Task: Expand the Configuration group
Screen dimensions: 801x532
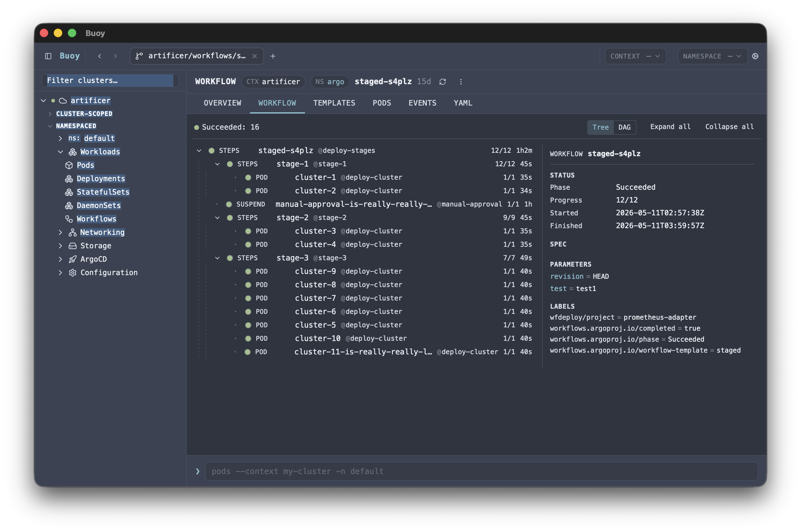Action: tap(60, 272)
